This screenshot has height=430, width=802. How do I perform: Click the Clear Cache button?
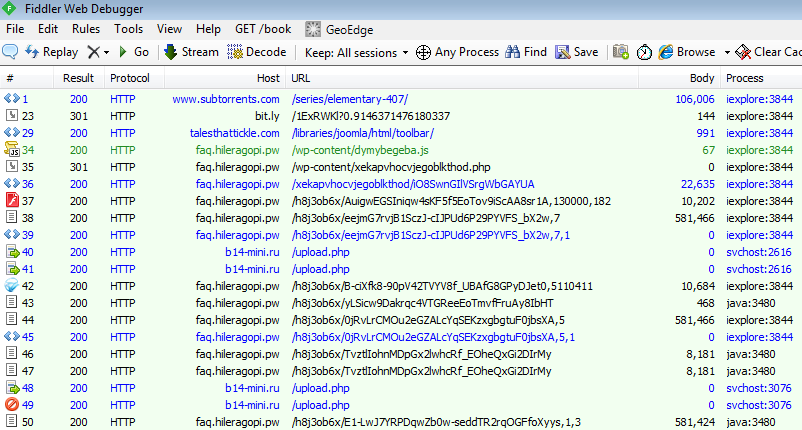point(768,52)
